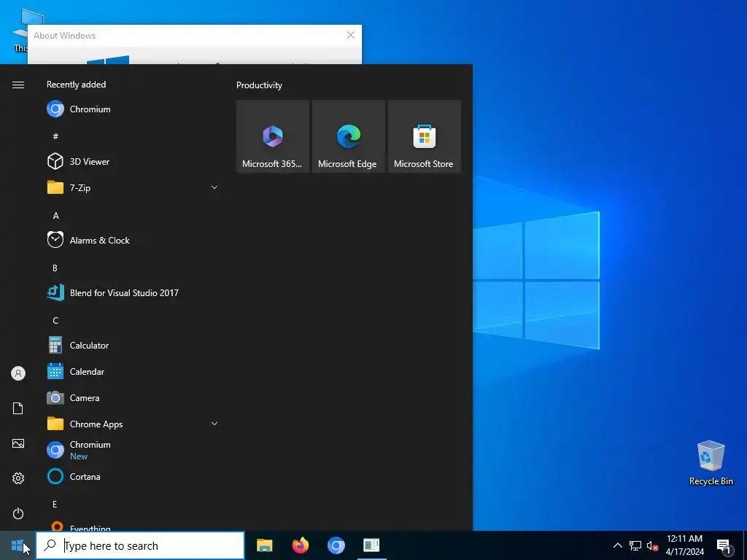747x560 pixels.
Task: Close the About Windows dialog
Action: (351, 35)
